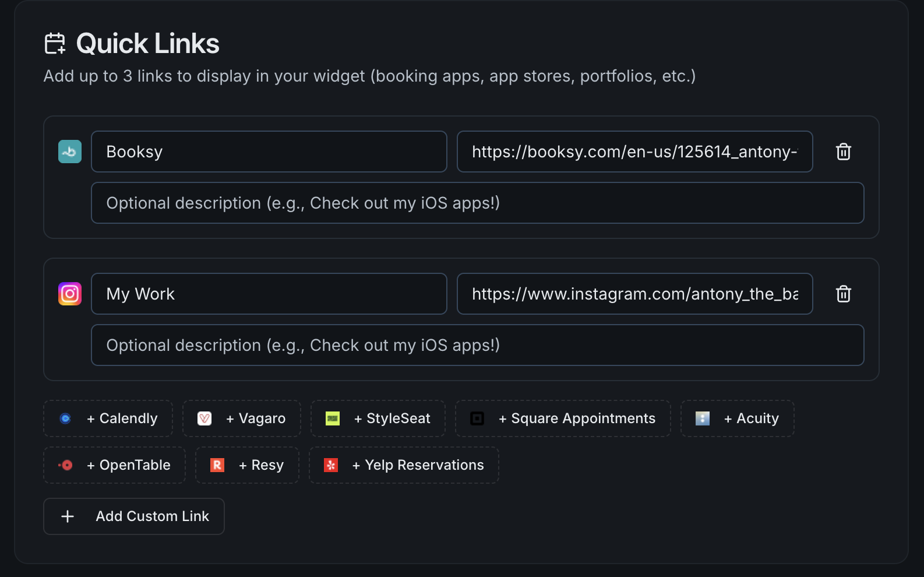Click the My Work optional description field
Screen dimensions: 924x577
click(x=478, y=345)
